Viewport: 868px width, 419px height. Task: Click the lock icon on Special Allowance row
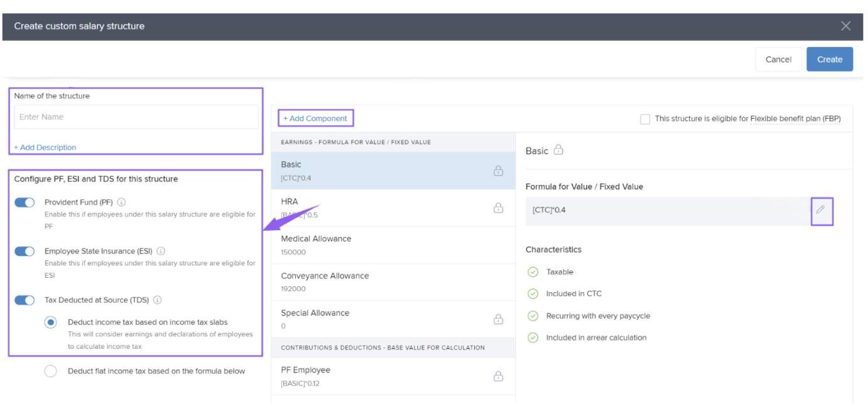[498, 319]
